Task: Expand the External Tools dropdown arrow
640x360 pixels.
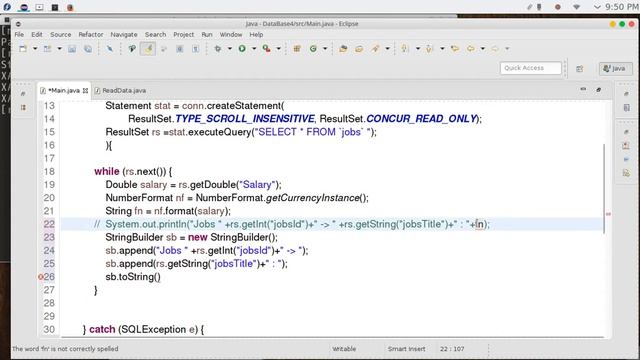Action: tap(279, 49)
